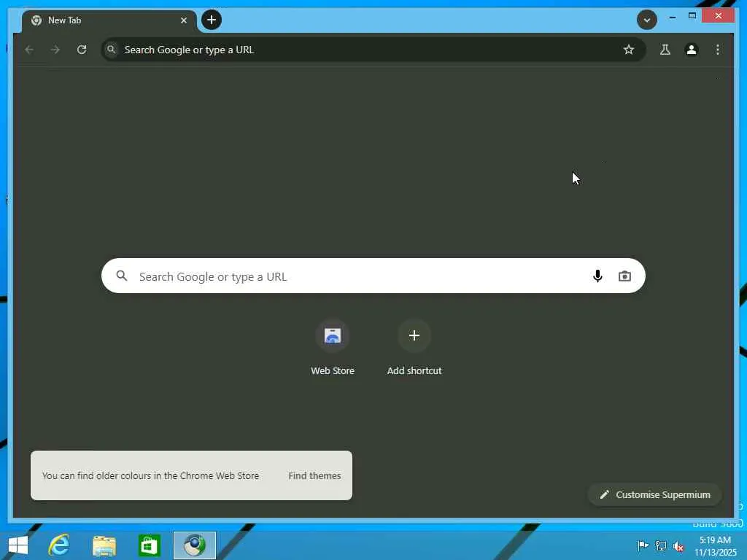Click the search magnifier in address bar
This screenshot has width=747, height=560.
point(111,49)
